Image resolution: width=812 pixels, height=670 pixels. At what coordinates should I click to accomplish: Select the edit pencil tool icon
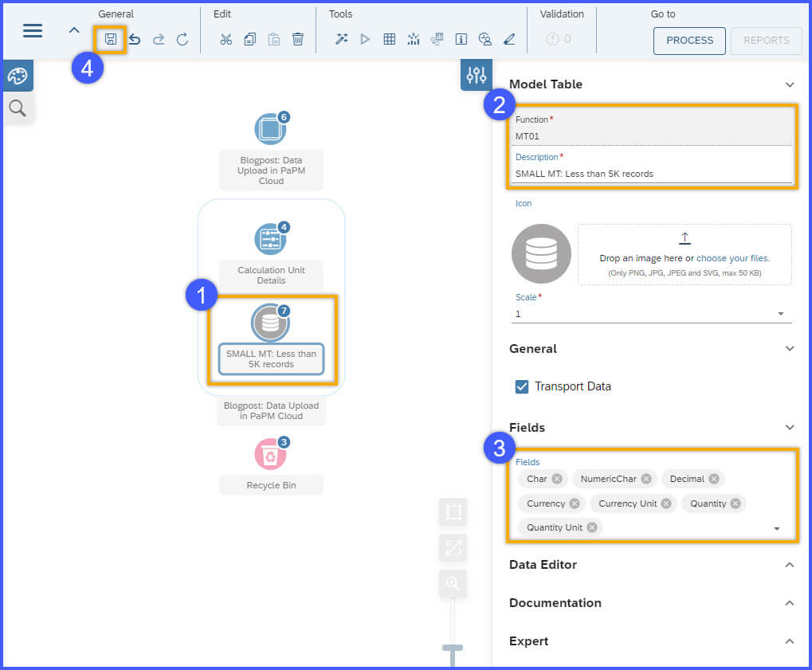509,39
